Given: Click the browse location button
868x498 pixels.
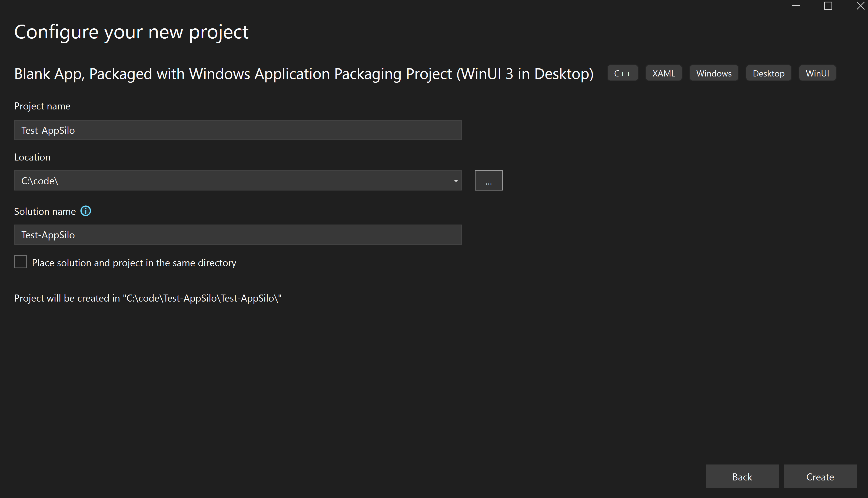Looking at the screenshot, I should point(489,181).
